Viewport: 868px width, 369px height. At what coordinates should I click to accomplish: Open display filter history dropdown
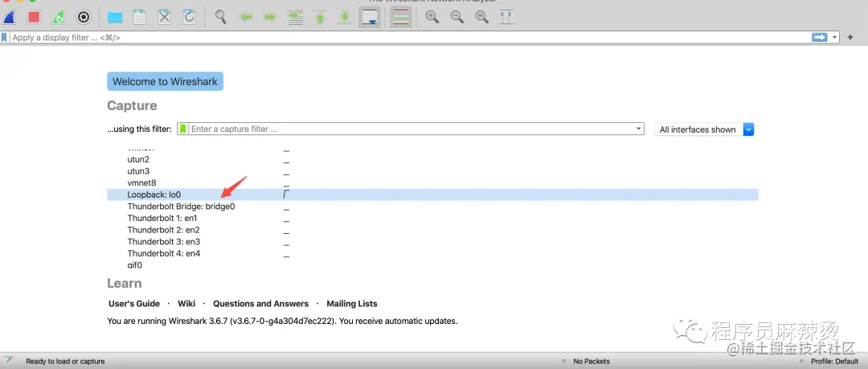click(x=834, y=38)
